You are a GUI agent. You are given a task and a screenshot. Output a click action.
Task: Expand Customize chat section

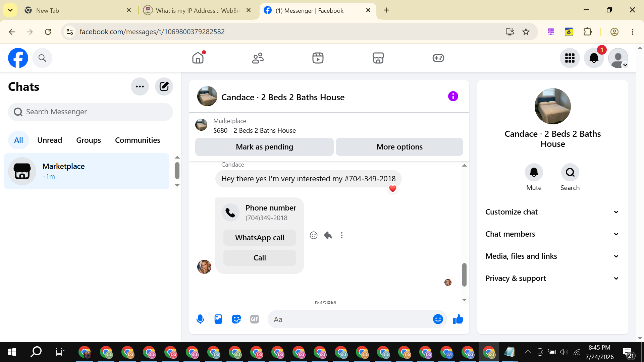point(552,212)
